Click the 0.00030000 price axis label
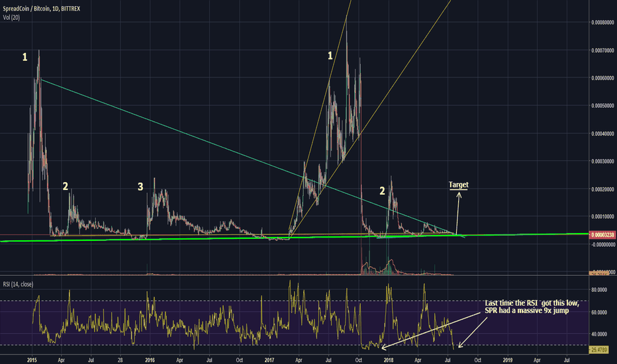 603,161
